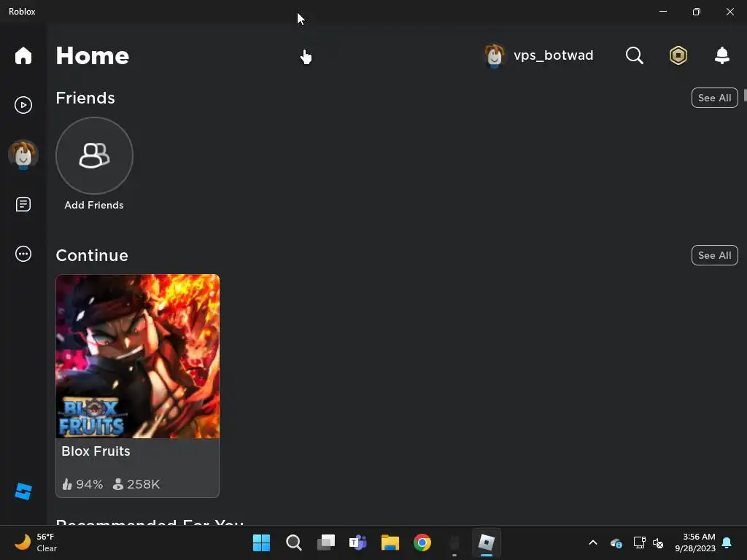Click the Add Friends circle button

coord(94,156)
